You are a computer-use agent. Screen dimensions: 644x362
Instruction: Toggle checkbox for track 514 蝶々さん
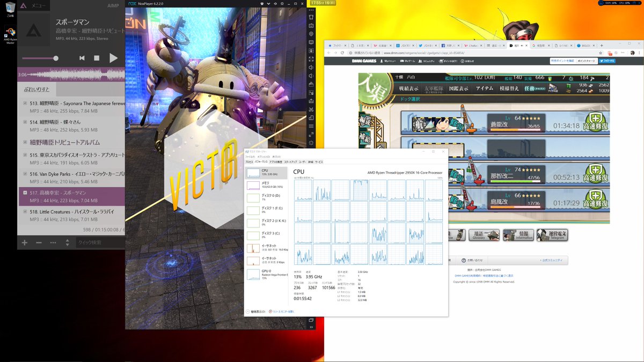tap(25, 122)
